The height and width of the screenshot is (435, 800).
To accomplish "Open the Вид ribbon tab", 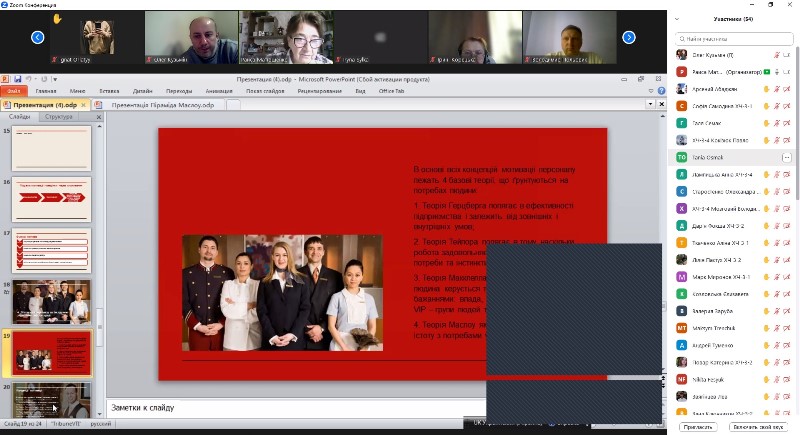I will click(x=360, y=91).
